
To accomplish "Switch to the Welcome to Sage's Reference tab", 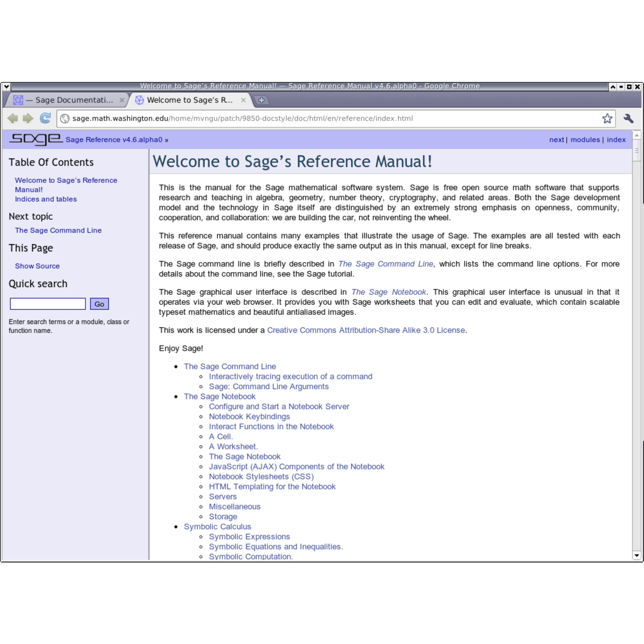I will (189, 100).
